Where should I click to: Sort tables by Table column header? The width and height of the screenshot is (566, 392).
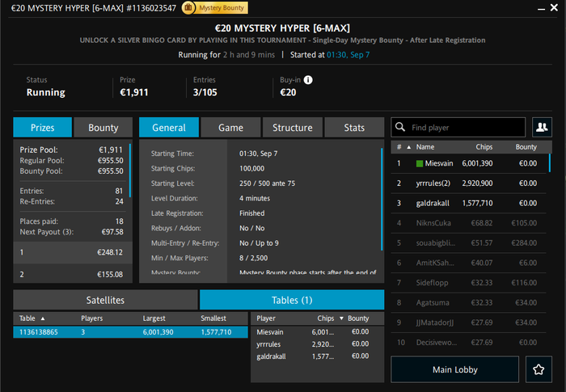coord(27,318)
